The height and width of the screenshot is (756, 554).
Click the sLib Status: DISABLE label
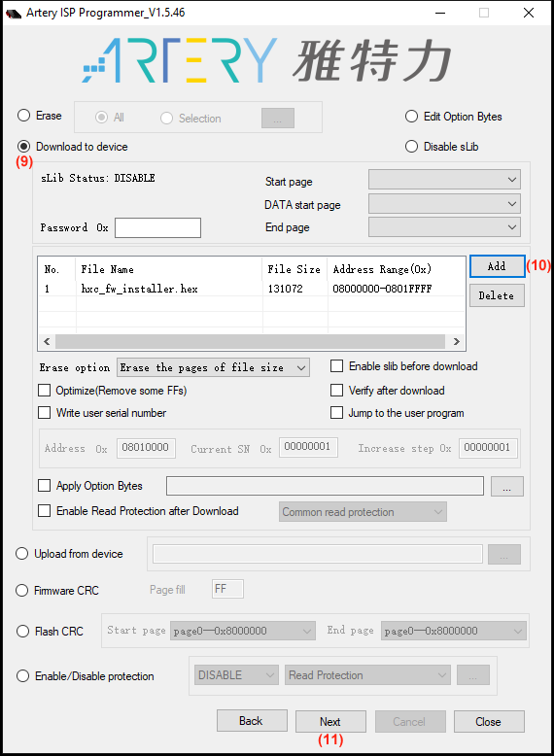click(x=98, y=178)
